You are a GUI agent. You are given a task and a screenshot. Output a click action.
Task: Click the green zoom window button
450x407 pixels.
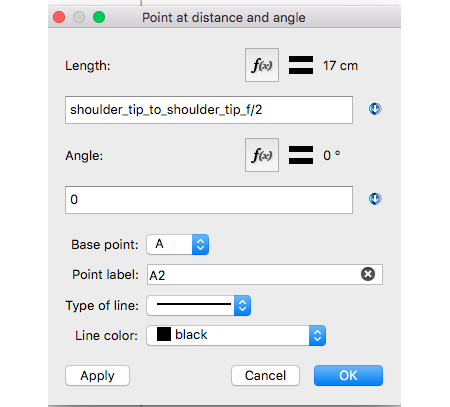99,17
